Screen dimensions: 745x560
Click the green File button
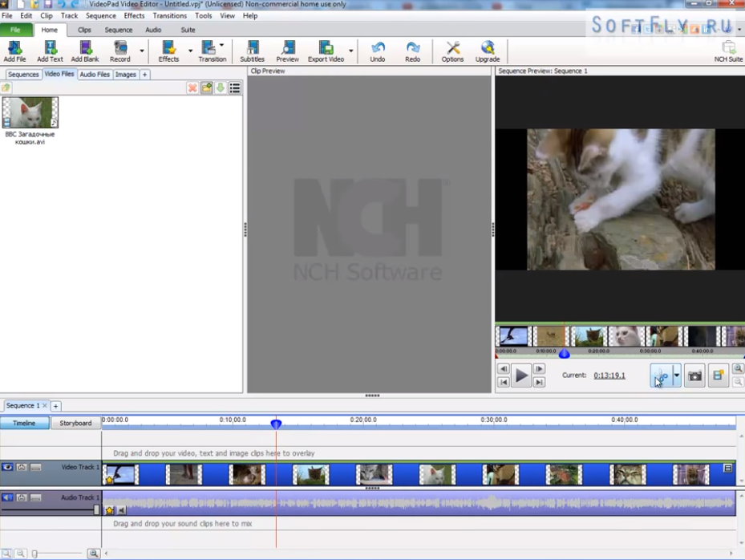[16, 30]
